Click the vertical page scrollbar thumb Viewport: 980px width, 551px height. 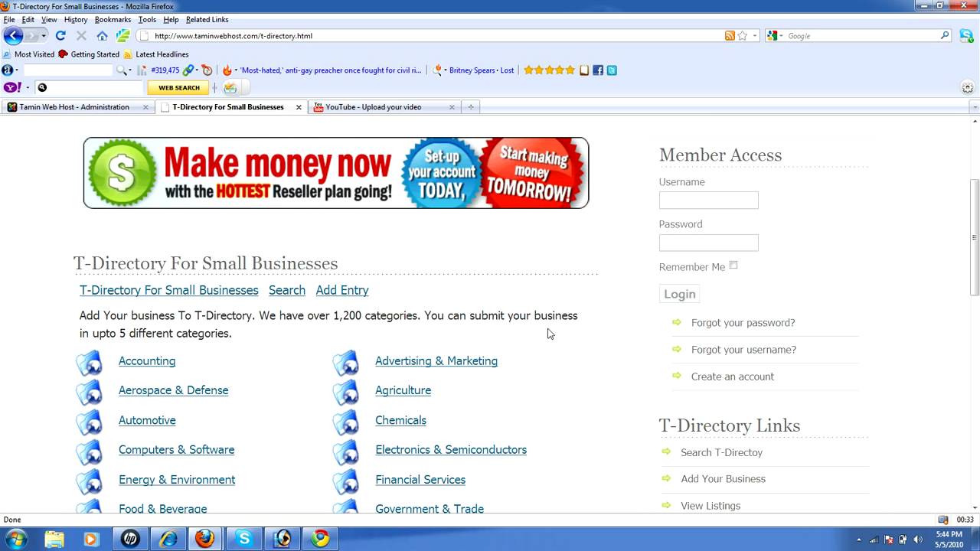click(x=974, y=237)
